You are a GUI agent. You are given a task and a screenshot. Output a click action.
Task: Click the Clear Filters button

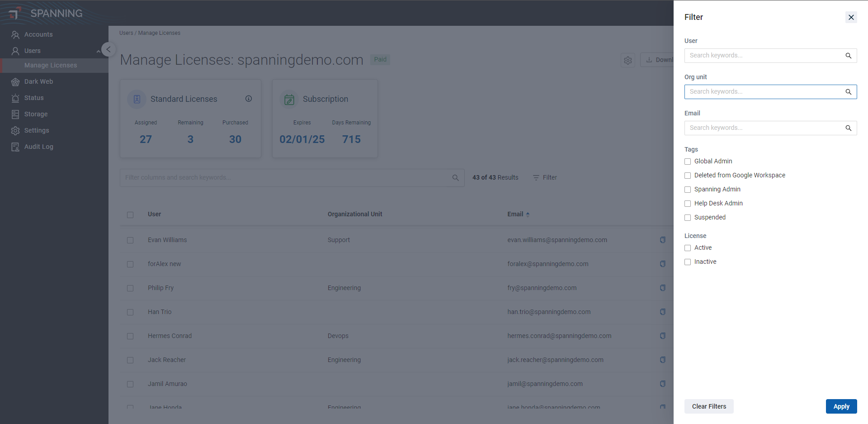(x=709, y=406)
